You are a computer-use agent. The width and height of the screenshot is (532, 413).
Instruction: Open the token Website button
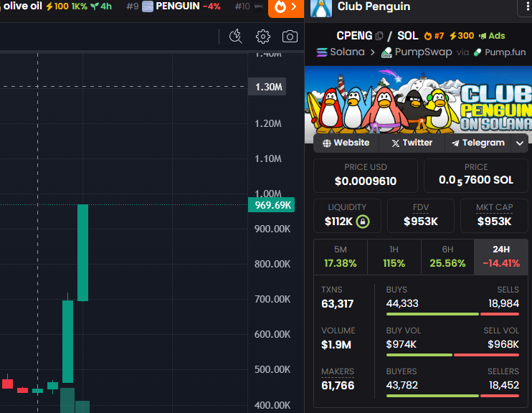pos(346,143)
